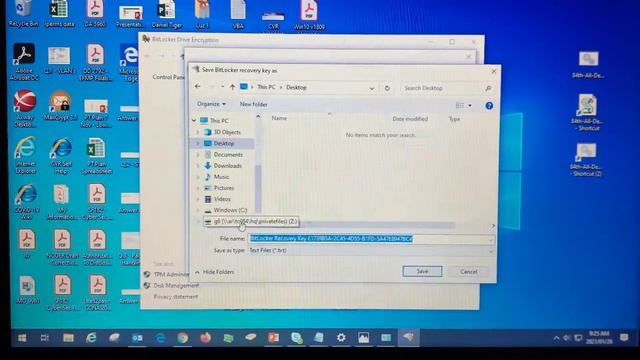Collapse the This PC tree node
Screen dimensions: 640x360
(194, 121)
